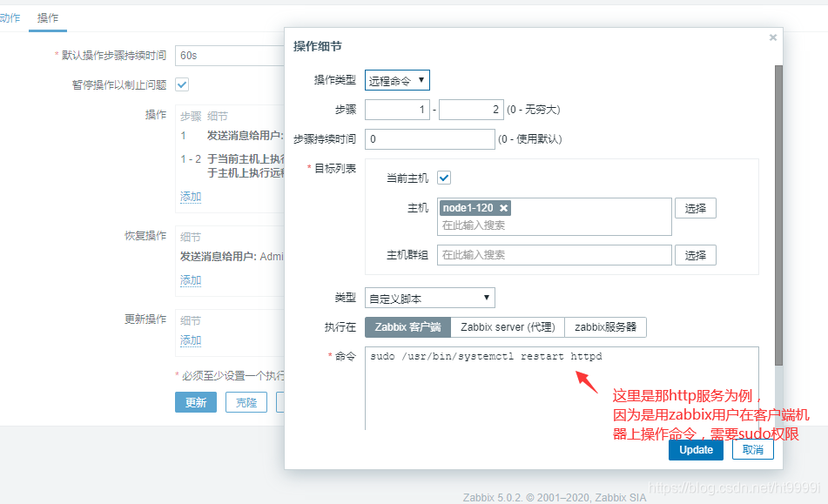
Task: Click Zabbix 5.0.2 footer text
Action: click(x=555, y=498)
